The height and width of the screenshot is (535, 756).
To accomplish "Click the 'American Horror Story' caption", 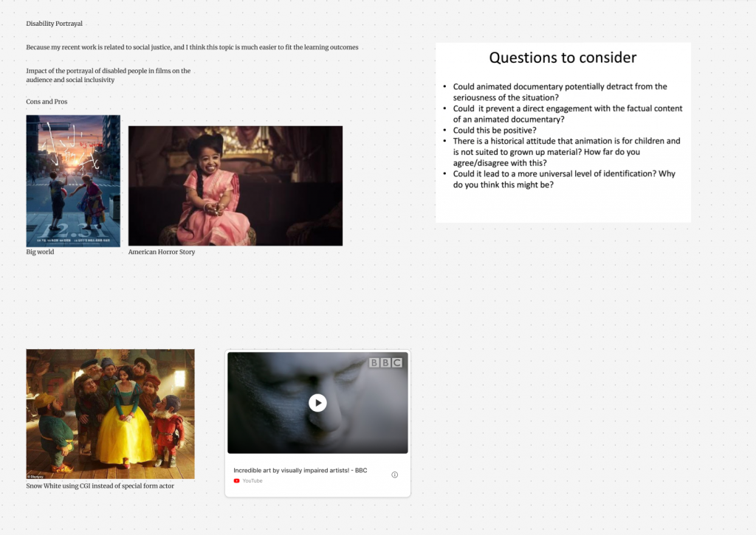I will click(x=162, y=252).
